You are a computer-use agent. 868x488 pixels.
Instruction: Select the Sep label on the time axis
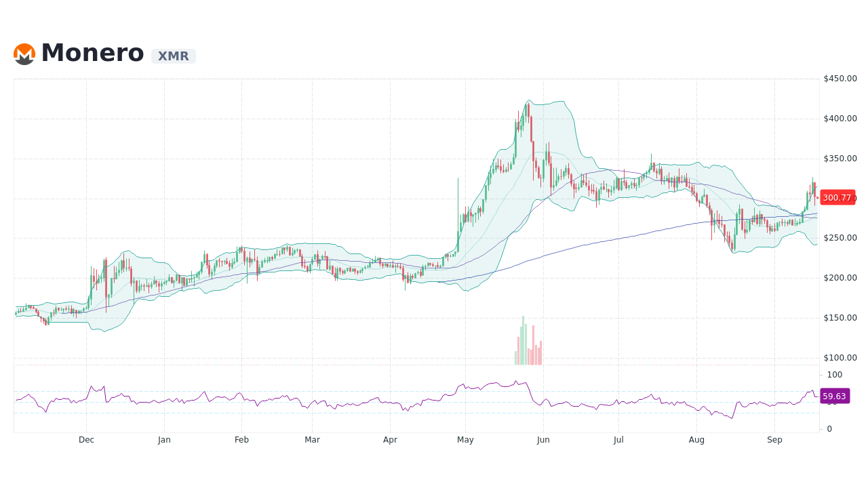coord(774,439)
